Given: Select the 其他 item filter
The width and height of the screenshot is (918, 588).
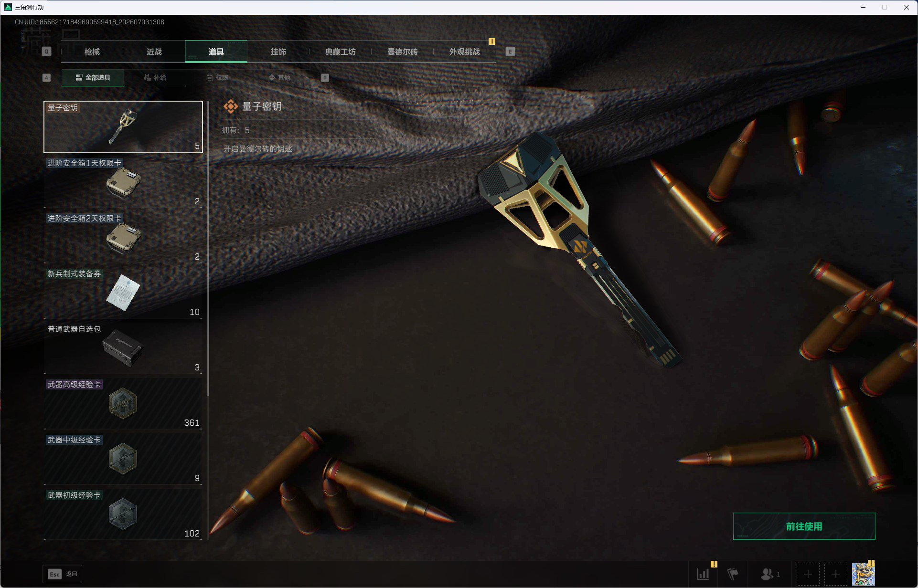Looking at the screenshot, I should [x=279, y=77].
